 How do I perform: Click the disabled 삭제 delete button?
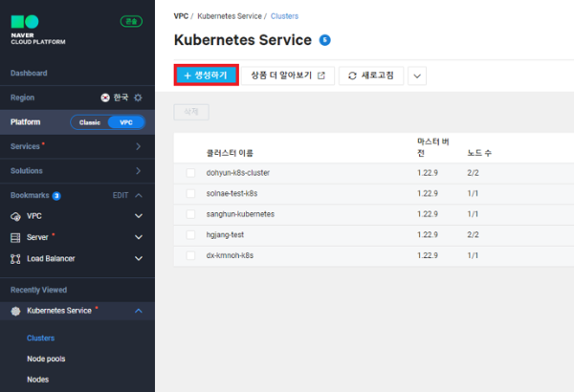191,112
